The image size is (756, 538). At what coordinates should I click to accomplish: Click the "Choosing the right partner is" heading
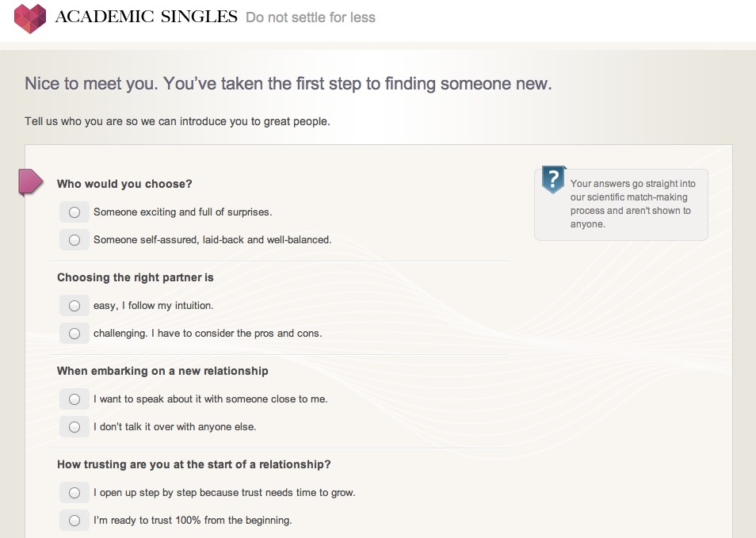(136, 277)
